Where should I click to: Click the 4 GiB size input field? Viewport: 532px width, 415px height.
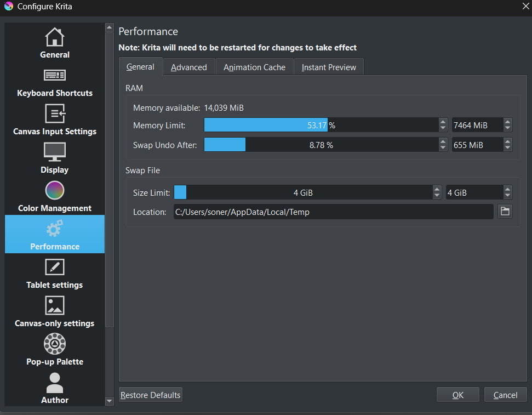(474, 192)
